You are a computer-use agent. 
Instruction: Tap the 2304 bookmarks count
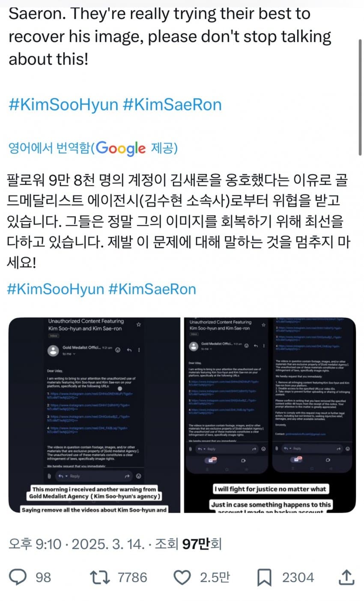tap(298, 577)
